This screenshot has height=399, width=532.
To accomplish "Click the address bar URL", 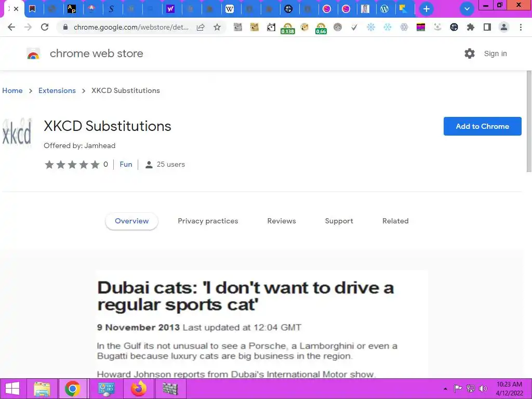I will (131, 27).
